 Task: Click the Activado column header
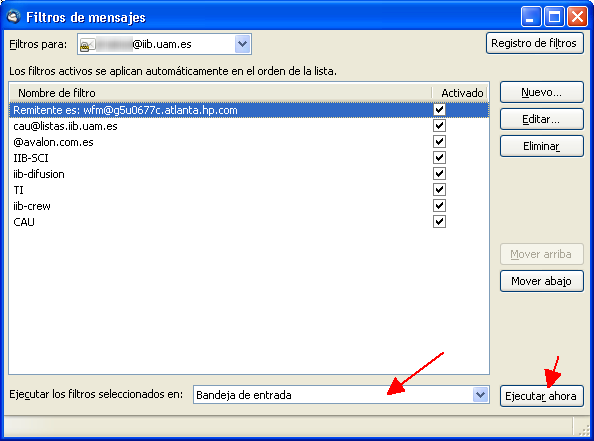pyautogui.click(x=461, y=93)
